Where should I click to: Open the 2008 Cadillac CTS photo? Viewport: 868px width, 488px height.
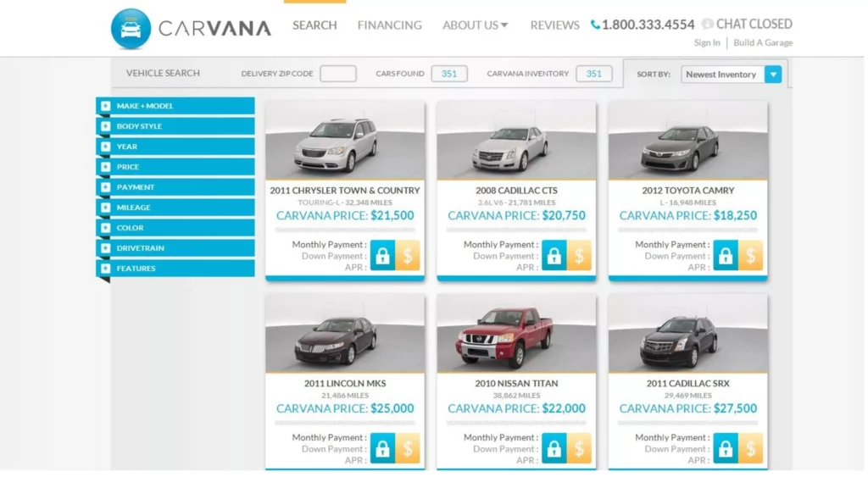tap(516, 141)
